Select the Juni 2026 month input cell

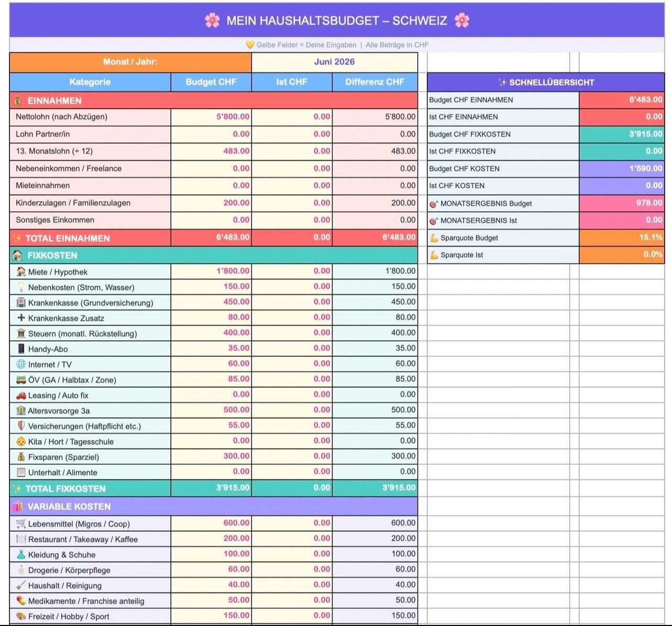335,62
